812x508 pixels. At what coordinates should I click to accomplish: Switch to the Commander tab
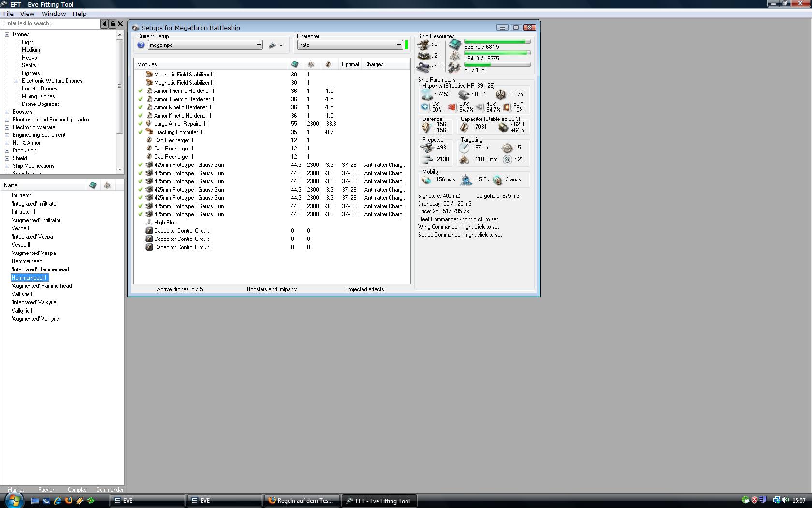[x=110, y=490]
